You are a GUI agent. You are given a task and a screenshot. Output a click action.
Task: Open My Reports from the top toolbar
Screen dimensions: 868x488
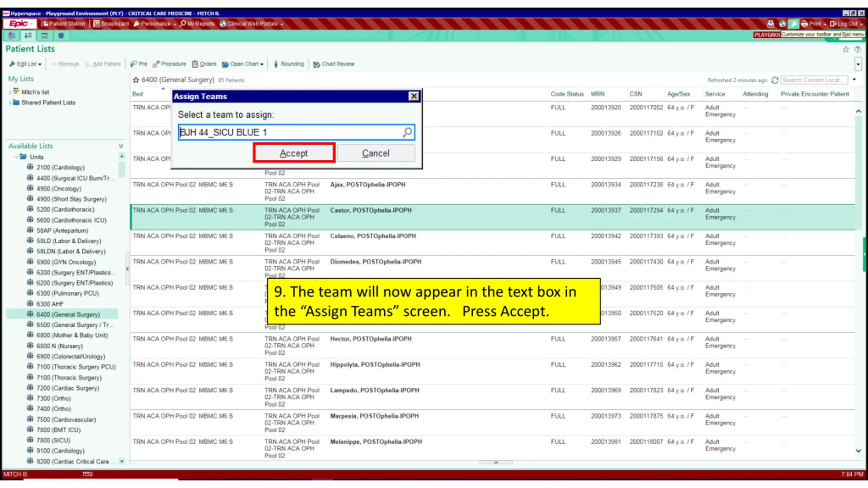click(197, 24)
